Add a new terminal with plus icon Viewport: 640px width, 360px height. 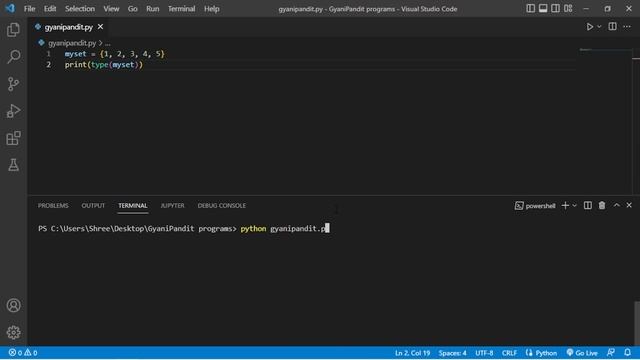click(565, 205)
